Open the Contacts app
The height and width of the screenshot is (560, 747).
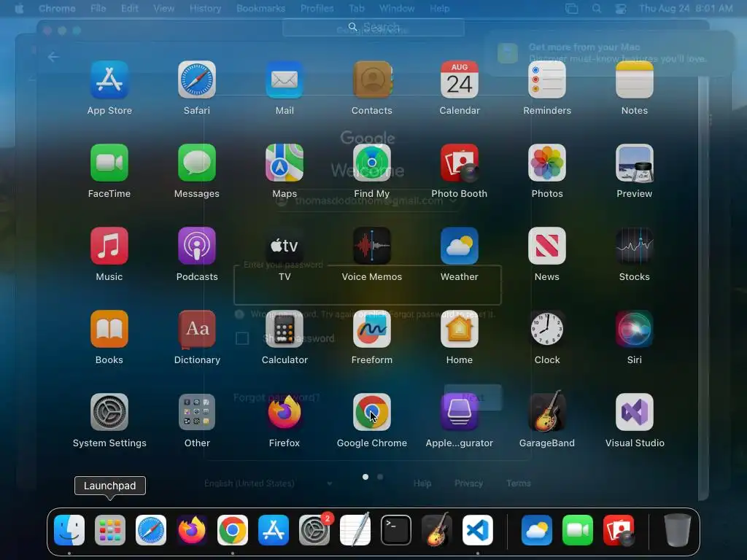(372, 79)
